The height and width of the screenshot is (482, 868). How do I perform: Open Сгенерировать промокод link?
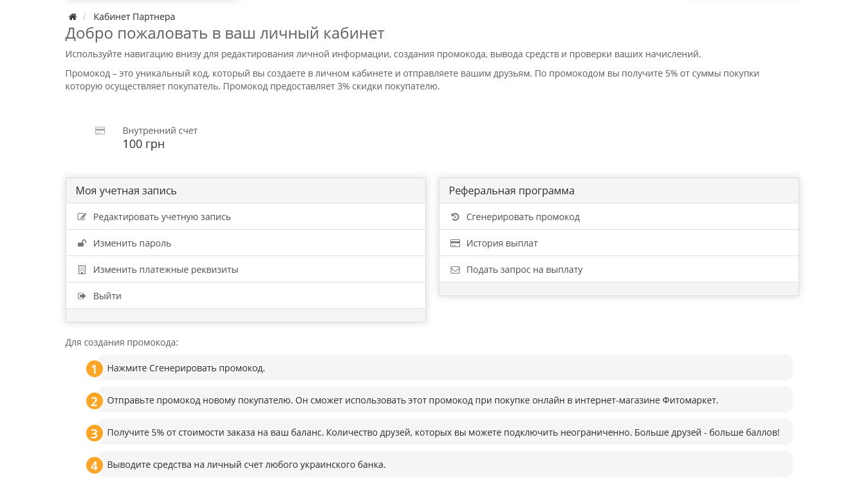click(522, 217)
